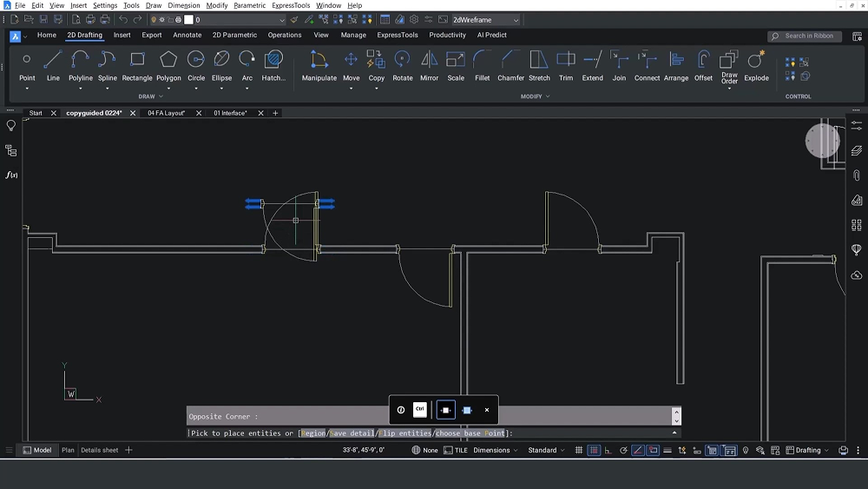Image resolution: width=868 pixels, height=489 pixels.
Task: Activate the Line tool
Action: (x=53, y=67)
